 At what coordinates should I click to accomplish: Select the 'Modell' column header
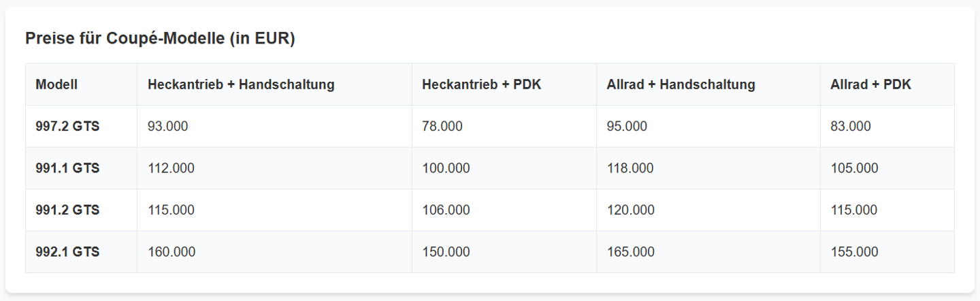coord(82,84)
